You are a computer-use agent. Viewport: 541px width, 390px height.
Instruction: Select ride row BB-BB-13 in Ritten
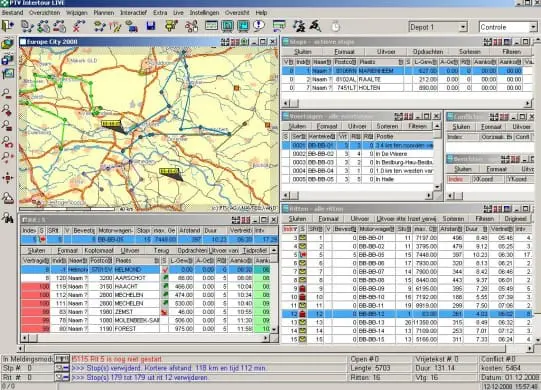pyautogui.click(x=407, y=322)
